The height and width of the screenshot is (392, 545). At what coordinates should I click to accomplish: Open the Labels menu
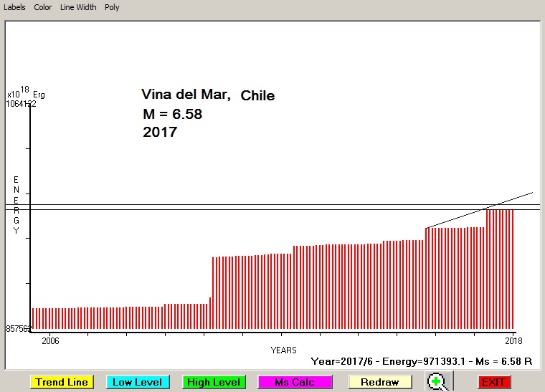coord(14,7)
